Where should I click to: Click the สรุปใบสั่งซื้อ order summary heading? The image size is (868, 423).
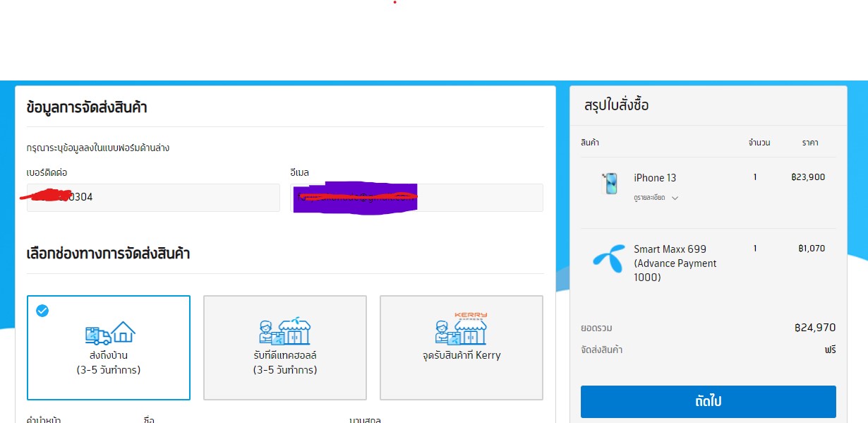click(x=617, y=106)
